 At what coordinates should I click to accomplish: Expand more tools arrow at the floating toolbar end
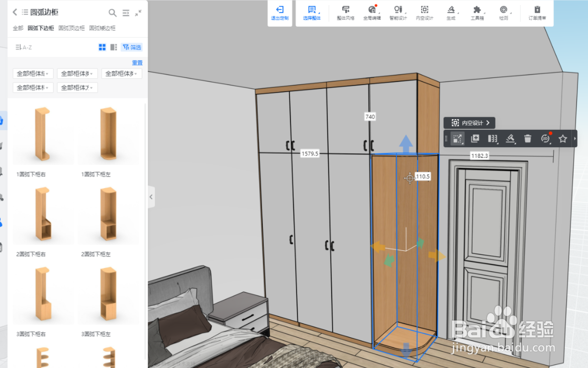(x=574, y=139)
